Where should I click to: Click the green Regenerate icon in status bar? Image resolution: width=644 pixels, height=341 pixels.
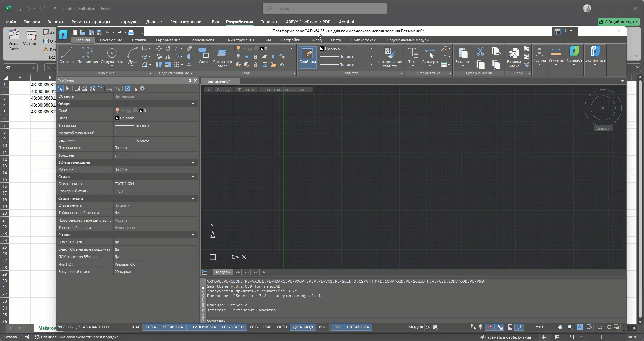click(609, 327)
